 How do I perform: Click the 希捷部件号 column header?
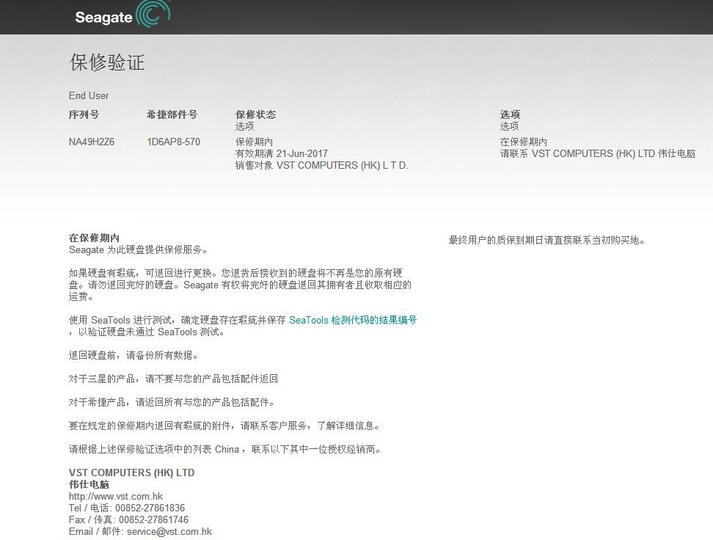(x=171, y=115)
